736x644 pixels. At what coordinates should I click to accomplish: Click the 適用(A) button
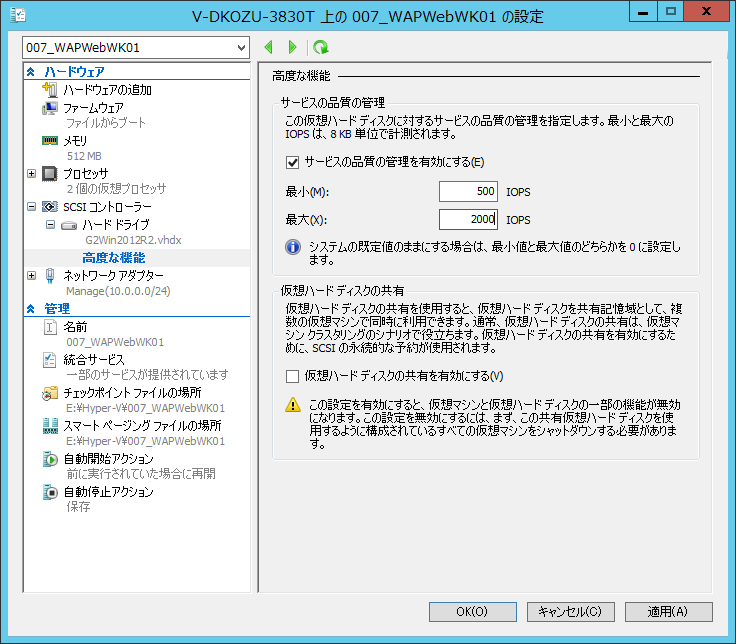[x=668, y=612]
